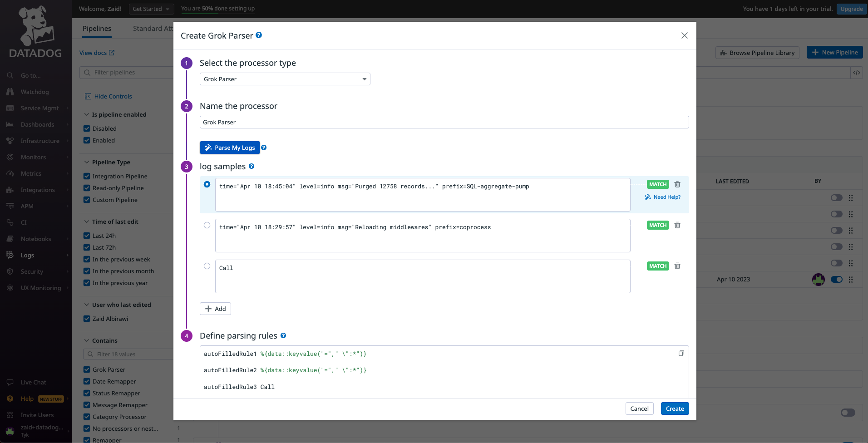Copy the parsing rules with the copy icon
The width and height of the screenshot is (868, 443).
[681, 353]
